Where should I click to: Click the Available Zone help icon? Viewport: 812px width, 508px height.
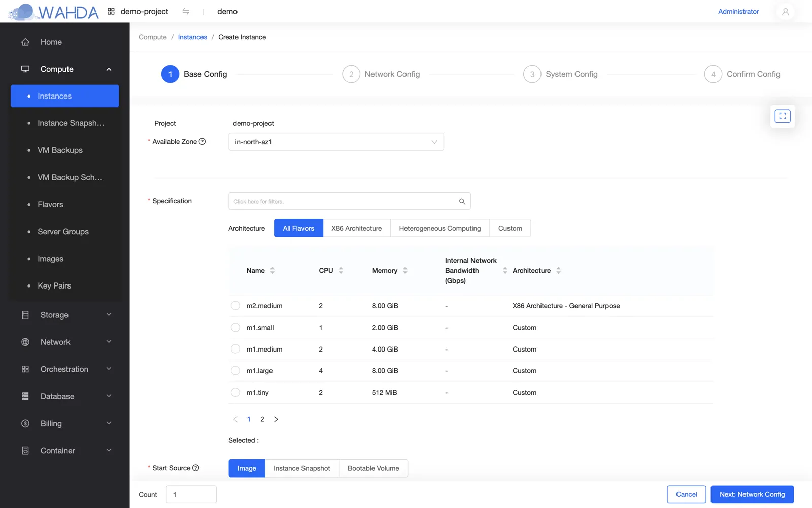(x=202, y=141)
